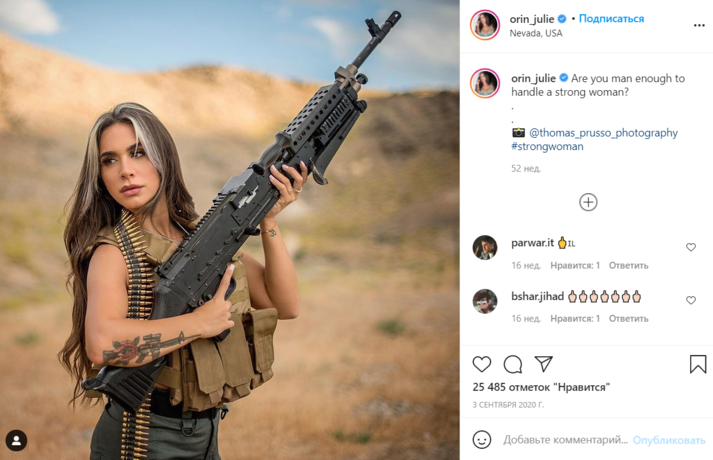713x460 pixels.
Task: Load more comments with the plus circle
Action: pyautogui.click(x=588, y=202)
